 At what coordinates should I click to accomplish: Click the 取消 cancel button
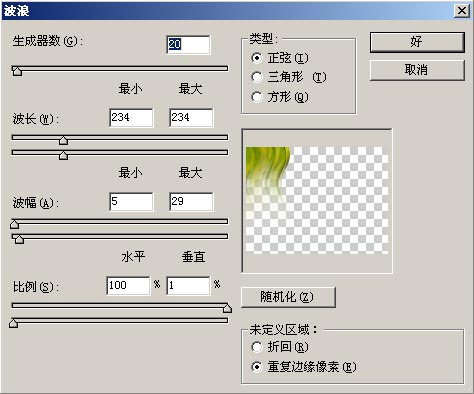point(417,70)
